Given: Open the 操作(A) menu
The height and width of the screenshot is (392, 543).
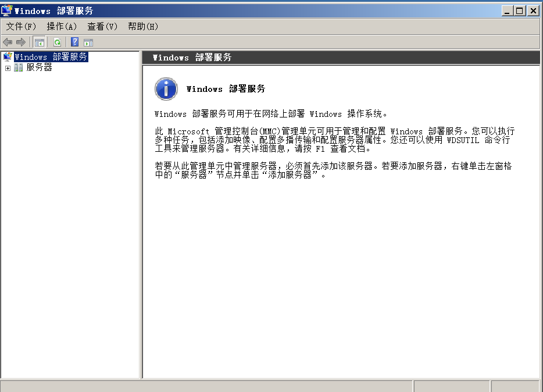Looking at the screenshot, I should click(61, 26).
